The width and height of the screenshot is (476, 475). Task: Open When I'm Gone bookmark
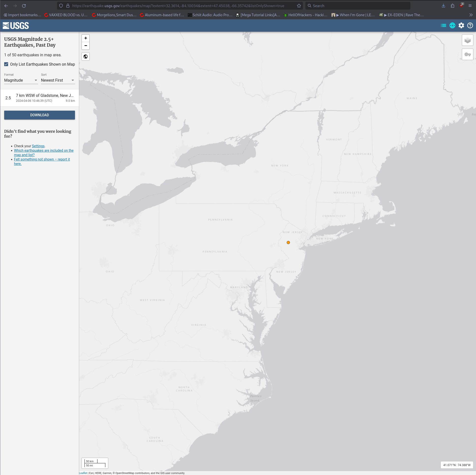(x=353, y=15)
